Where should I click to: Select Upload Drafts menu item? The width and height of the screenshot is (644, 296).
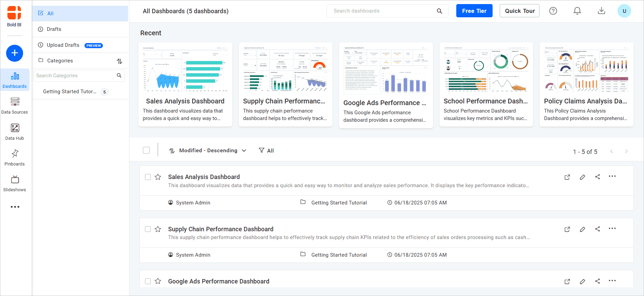(63, 45)
